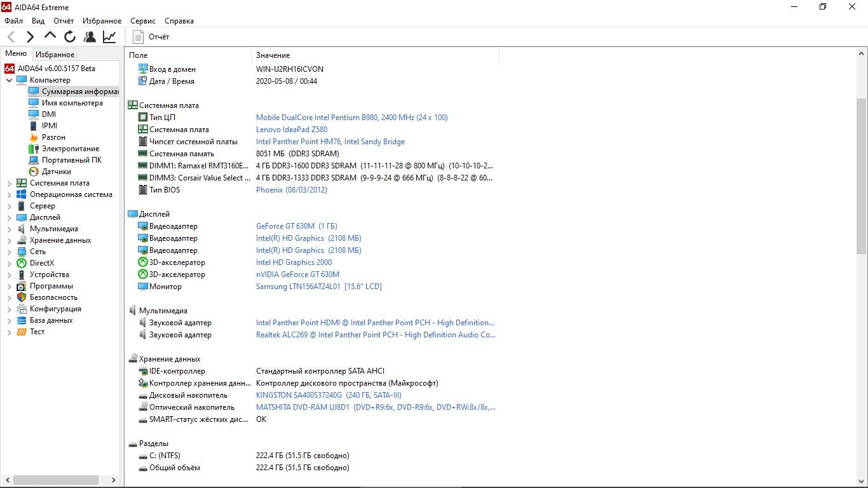Select the DMI tree item

pos(49,114)
